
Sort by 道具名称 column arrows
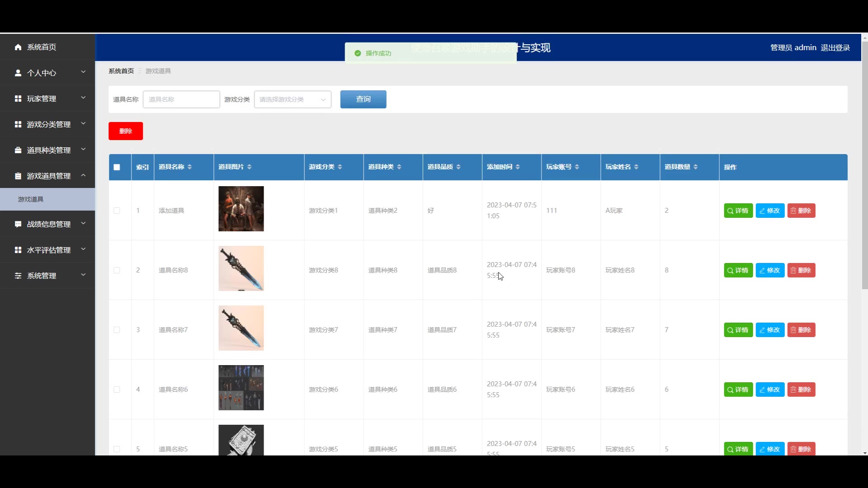point(189,167)
